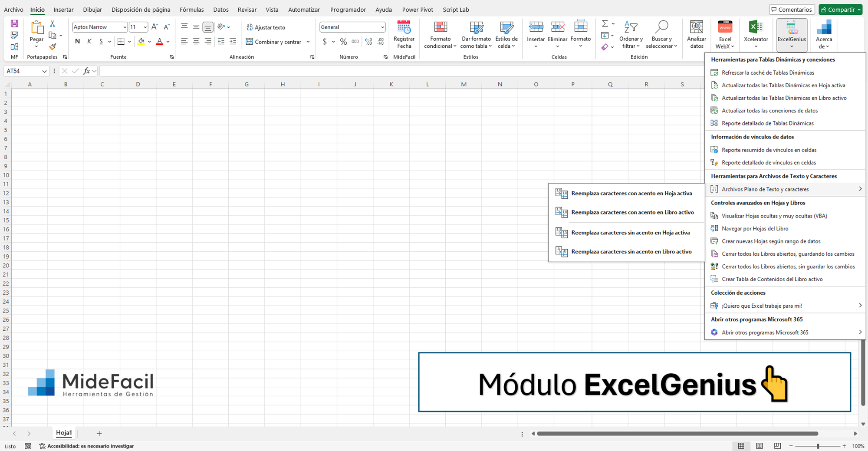Viewport: 868px width, 451px height.
Task: Open the General number format dropdown
Action: (382, 27)
